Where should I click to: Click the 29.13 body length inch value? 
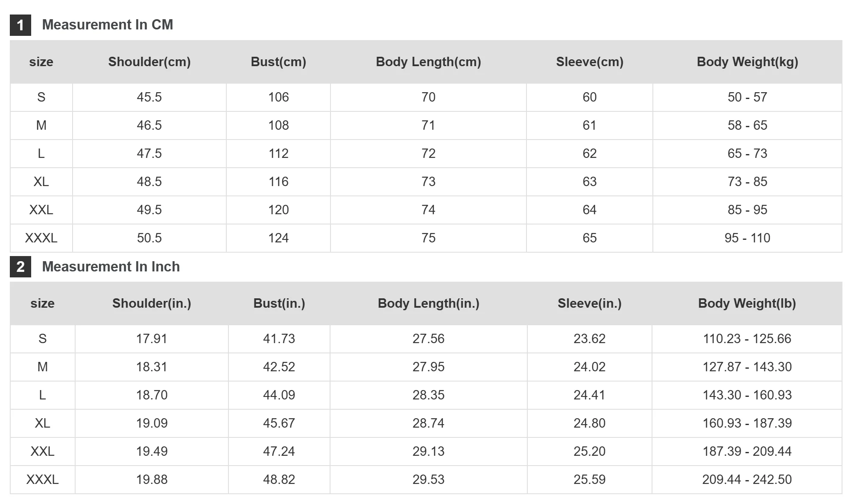428,452
